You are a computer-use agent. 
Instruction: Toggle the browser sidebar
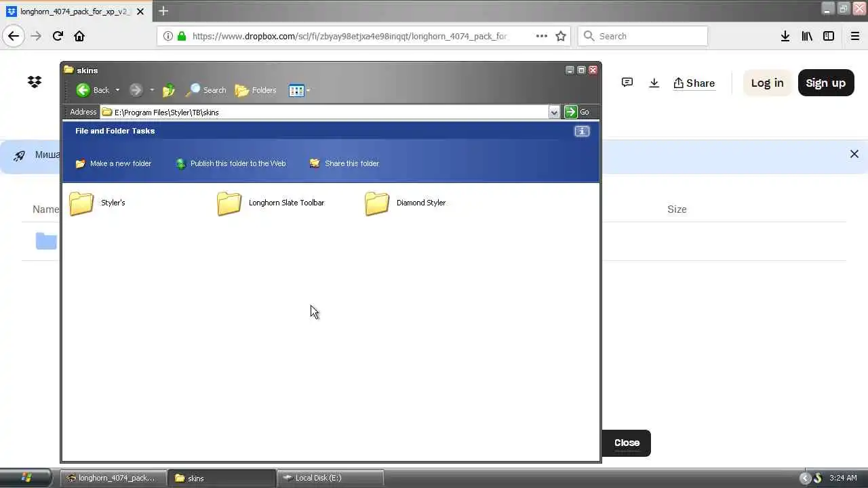click(x=829, y=36)
